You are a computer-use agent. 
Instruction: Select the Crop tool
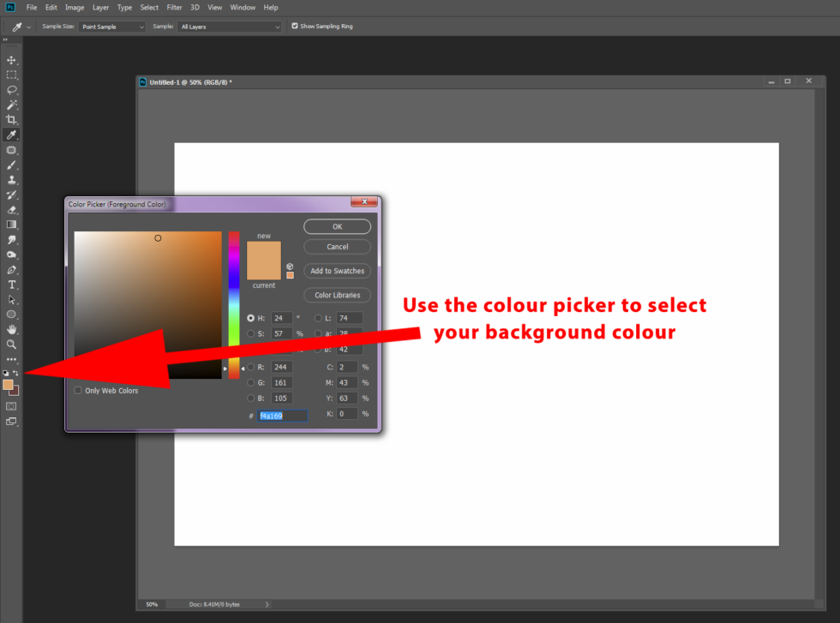tap(12, 120)
